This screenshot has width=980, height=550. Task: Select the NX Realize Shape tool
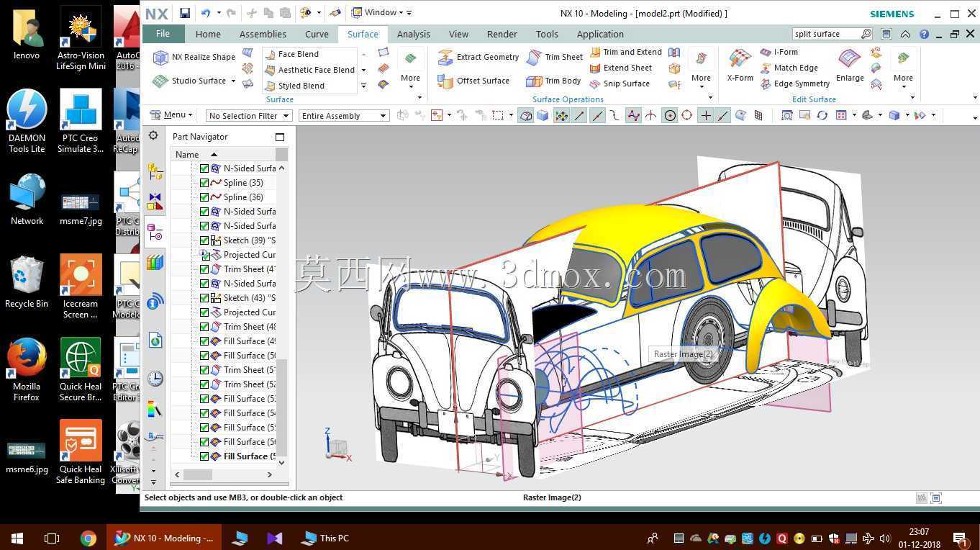[194, 57]
